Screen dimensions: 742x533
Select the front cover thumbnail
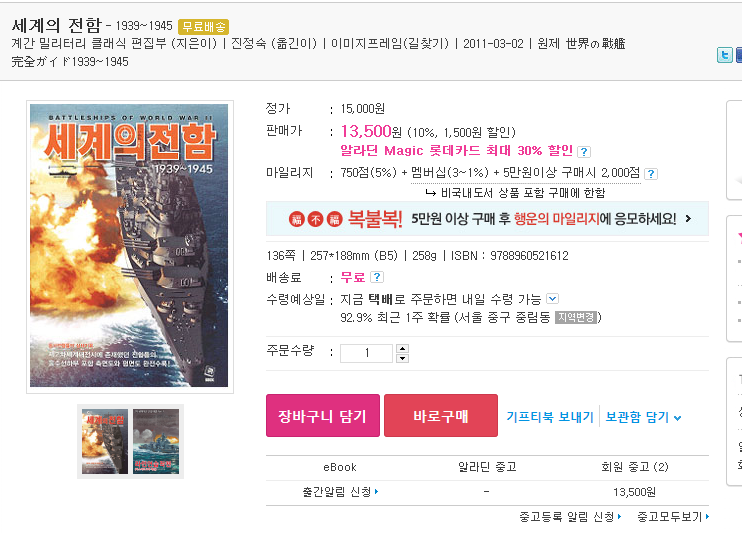click(x=105, y=442)
